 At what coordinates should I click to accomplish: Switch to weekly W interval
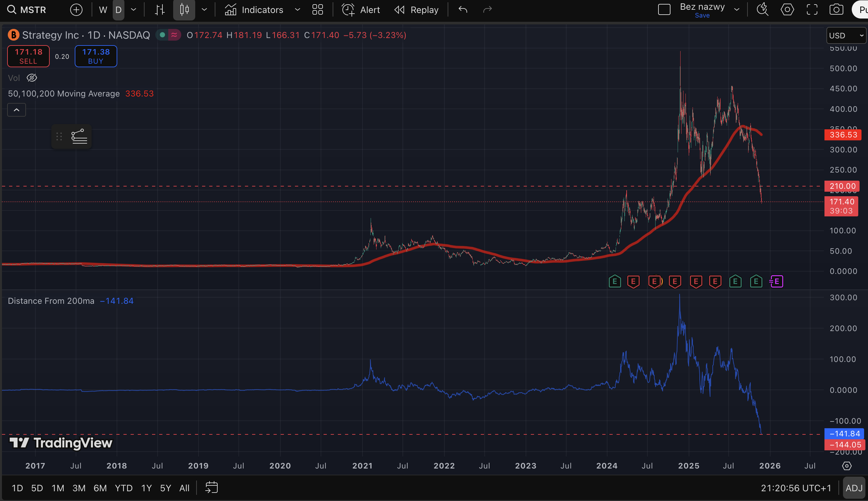coord(103,10)
